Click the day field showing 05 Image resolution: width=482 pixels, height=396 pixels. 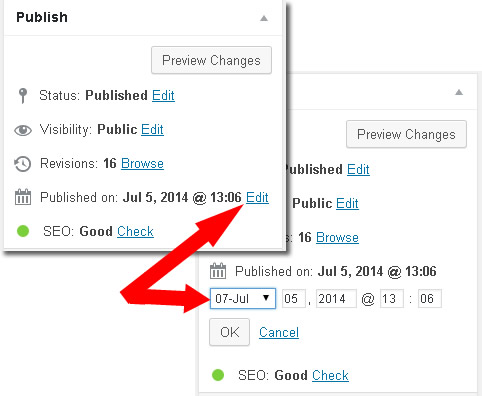tap(294, 299)
